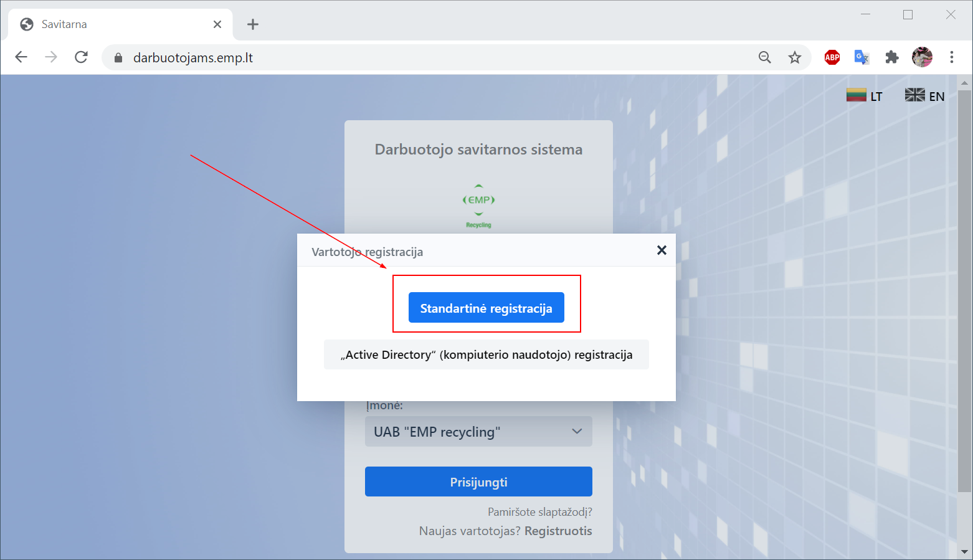The height and width of the screenshot is (560, 973).
Task: Bookmark this page with the star icon
Action: [795, 57]
